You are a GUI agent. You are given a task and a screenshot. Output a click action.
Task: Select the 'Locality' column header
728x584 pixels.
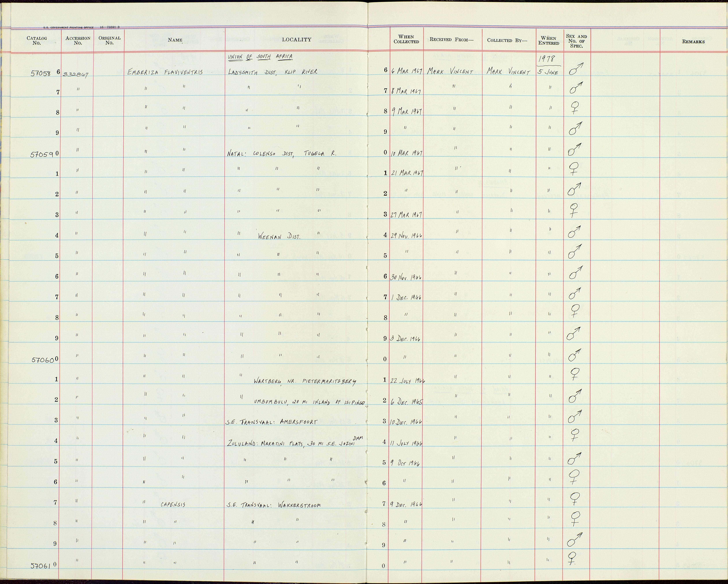coord(297,40)
